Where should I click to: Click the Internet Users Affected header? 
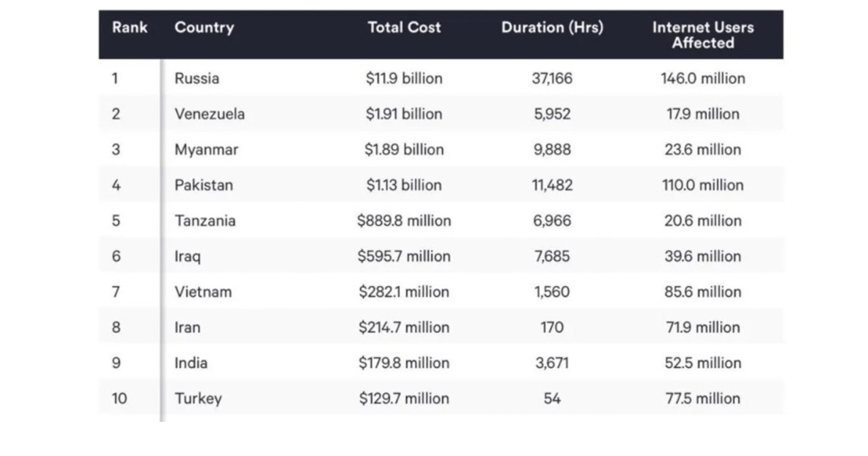pyautogui.click(x=703, y=35)
